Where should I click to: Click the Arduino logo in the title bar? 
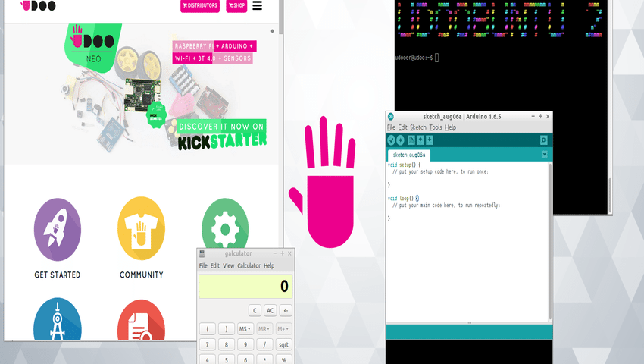point(391,116)
